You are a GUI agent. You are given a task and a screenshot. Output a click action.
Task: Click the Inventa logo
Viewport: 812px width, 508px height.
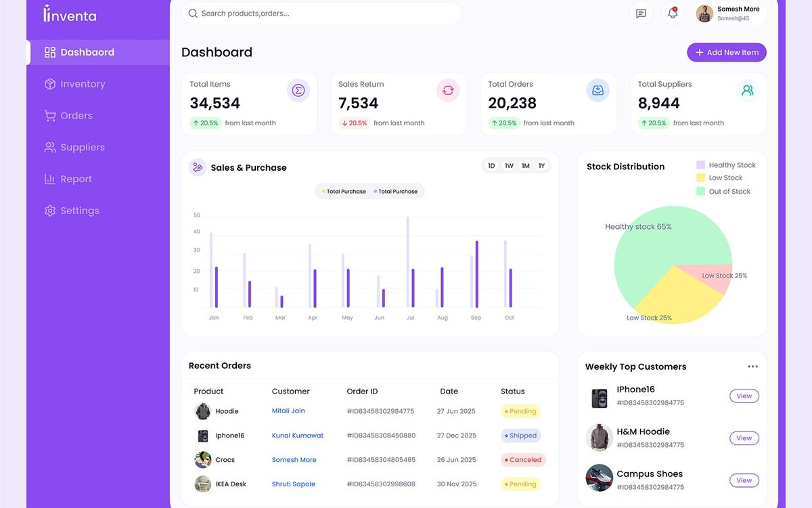[70, 14]
